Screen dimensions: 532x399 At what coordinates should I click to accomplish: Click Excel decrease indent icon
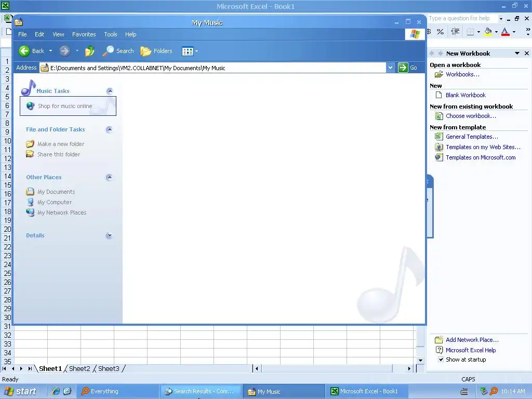point(455,32)
